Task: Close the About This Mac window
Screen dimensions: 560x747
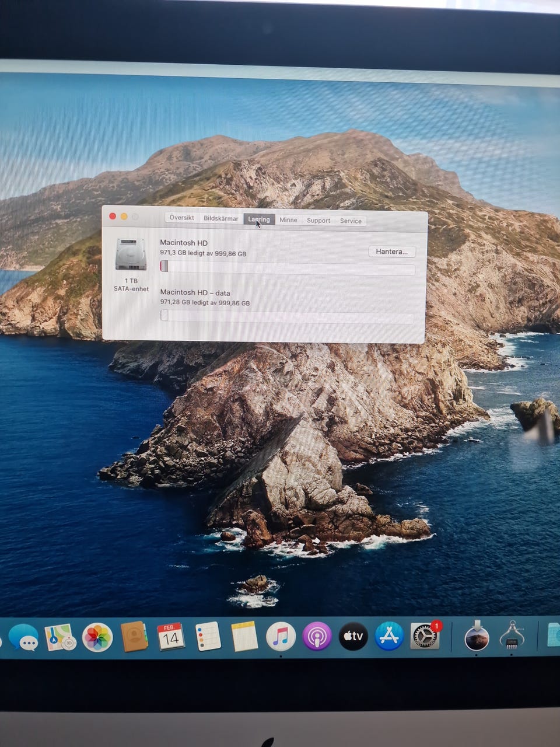Action: coord(113,216)
